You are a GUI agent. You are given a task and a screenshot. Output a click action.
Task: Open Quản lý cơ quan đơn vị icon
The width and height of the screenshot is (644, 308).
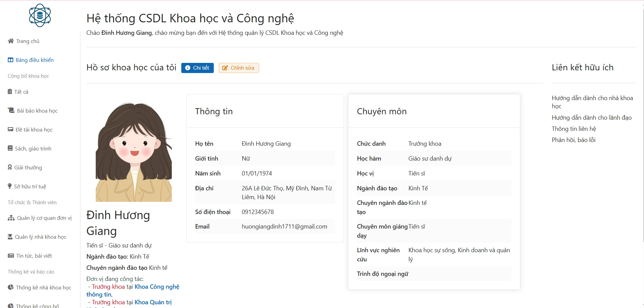[x=11, y=218]
